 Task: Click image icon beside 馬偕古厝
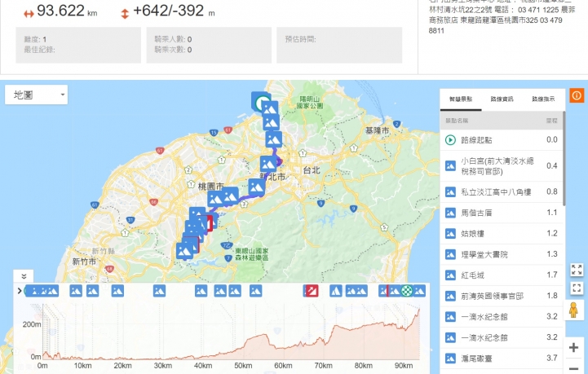[x=450, y=213]
